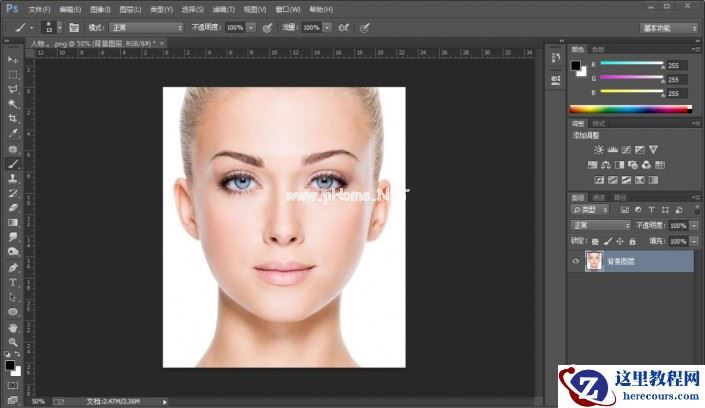The width and height of the screenshot is (705, 408).
Task: Click the Brightness/Contrast adjustment icon
Action: [582, 149]
